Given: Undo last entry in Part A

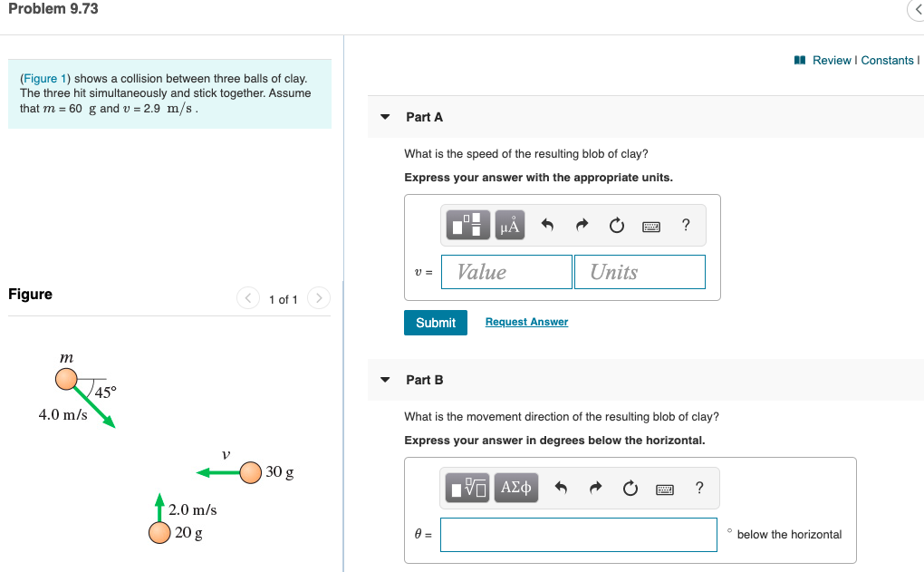Looking at the screenshot, I should point(547,225).
